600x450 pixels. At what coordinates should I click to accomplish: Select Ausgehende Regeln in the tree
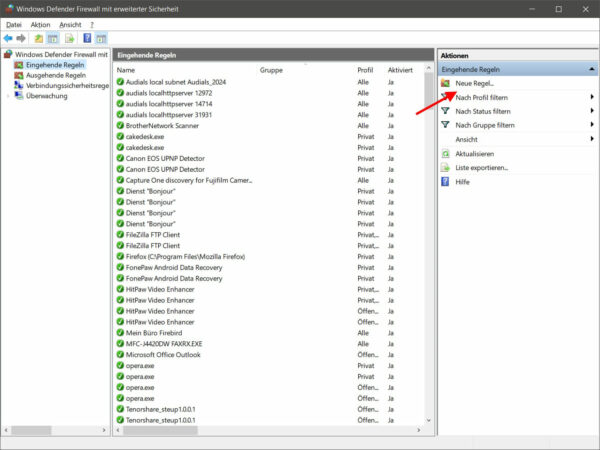(x=56, y=75)
